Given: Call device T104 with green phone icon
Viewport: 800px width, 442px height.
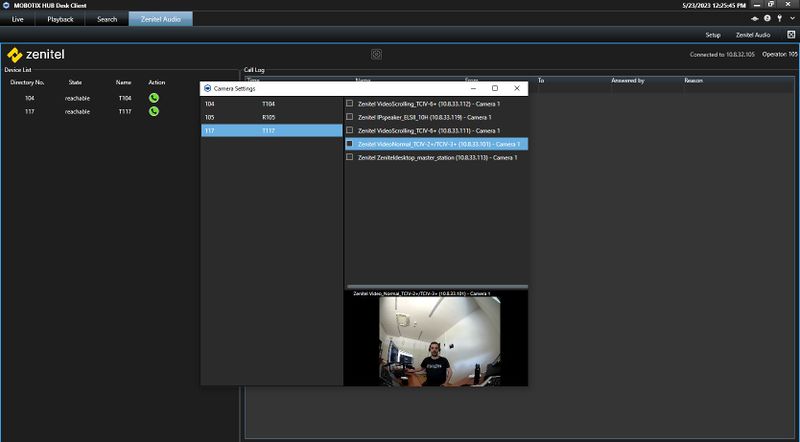Looking at the screenshot, I should point(154,98).
